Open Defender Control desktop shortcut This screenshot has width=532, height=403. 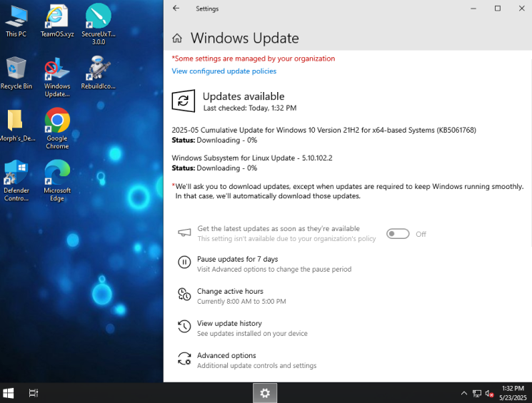[16, 181]
